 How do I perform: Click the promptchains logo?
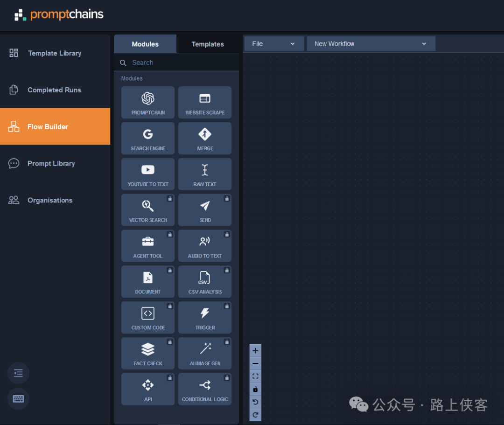click(59, 14)
